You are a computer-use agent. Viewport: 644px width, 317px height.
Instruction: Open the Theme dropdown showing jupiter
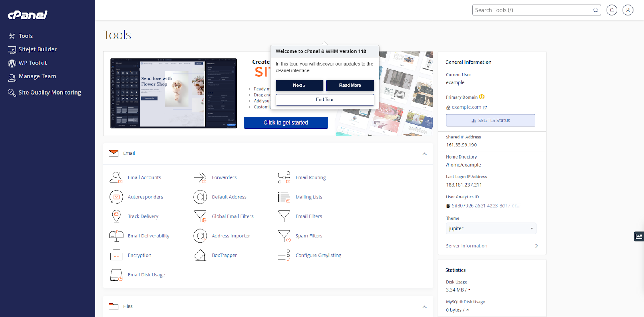pos(491,228)
